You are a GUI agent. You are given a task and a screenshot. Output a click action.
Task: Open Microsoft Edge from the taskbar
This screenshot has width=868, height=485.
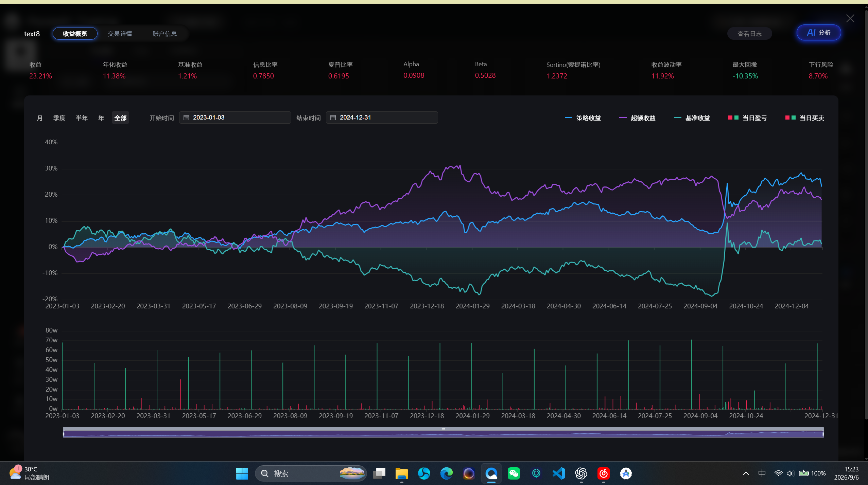447,473
